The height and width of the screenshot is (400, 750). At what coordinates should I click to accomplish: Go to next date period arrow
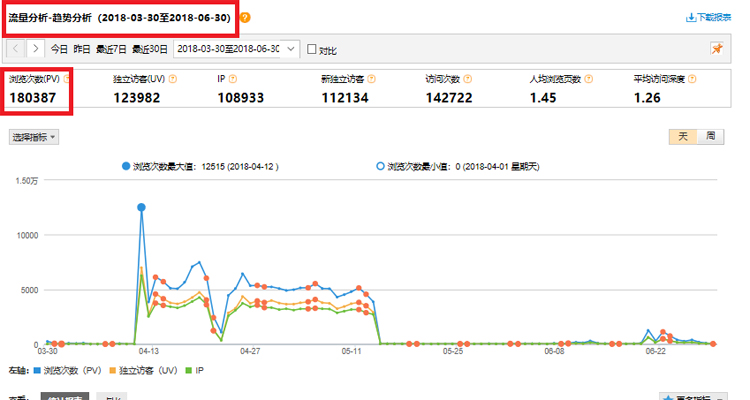[35, 48]
